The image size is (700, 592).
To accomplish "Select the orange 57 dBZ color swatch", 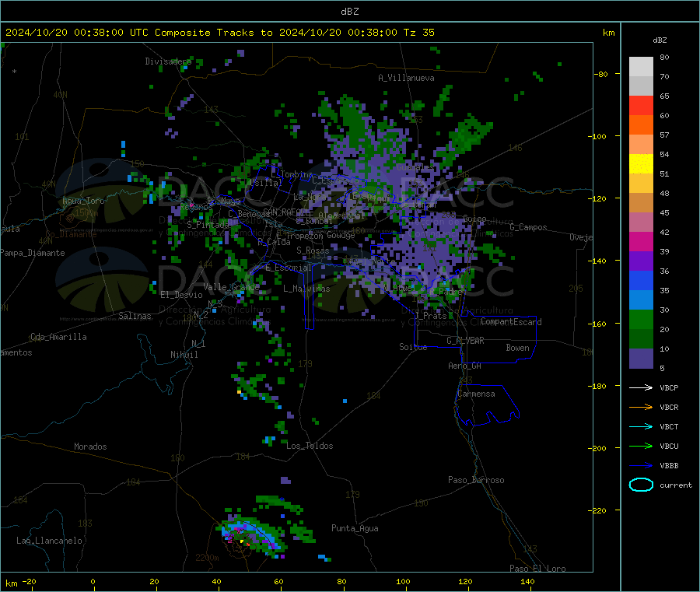I will (641, 125).
